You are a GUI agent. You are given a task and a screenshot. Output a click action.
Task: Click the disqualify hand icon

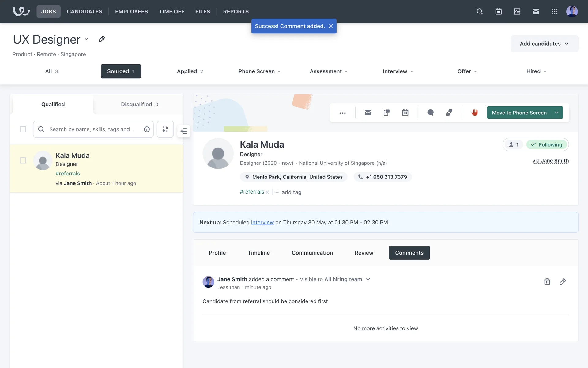tap(474, 113)
